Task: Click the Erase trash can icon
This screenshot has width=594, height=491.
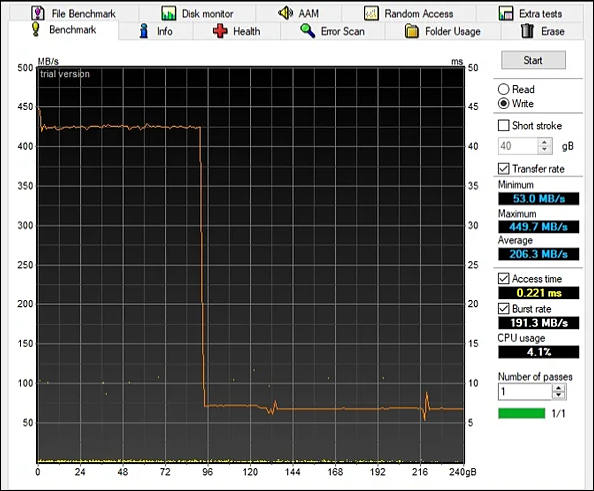Action: point(527,31)
